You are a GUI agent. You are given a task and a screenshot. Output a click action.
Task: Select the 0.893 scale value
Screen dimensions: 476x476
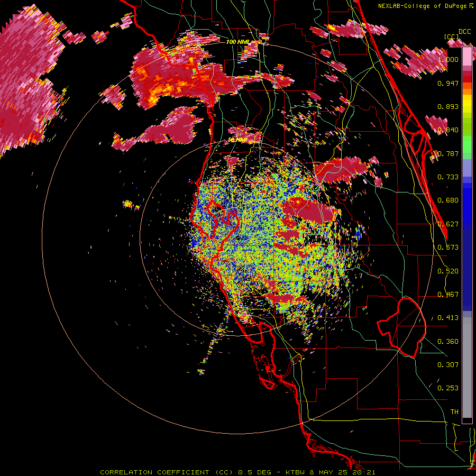[448, 106]
